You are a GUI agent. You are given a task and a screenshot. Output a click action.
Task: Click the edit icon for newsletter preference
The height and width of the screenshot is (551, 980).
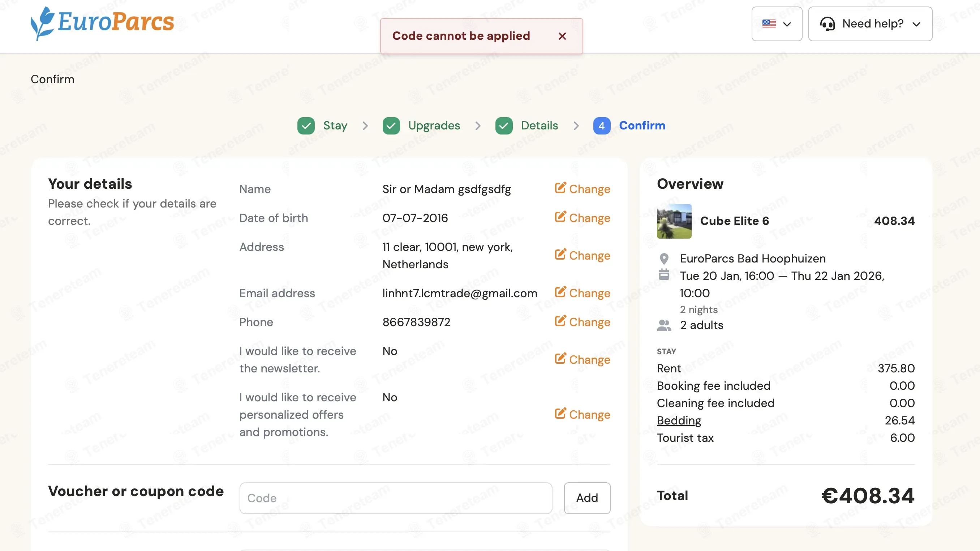point(560,359)
